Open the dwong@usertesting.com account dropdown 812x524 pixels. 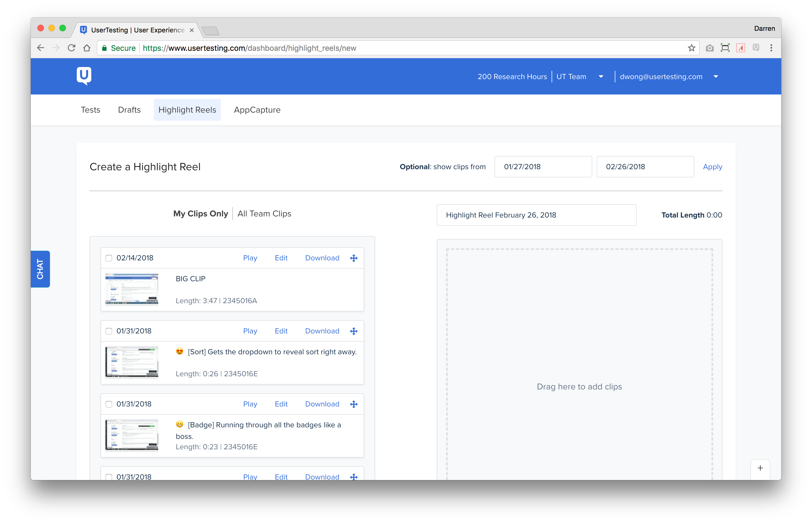(x=715, y=77)
